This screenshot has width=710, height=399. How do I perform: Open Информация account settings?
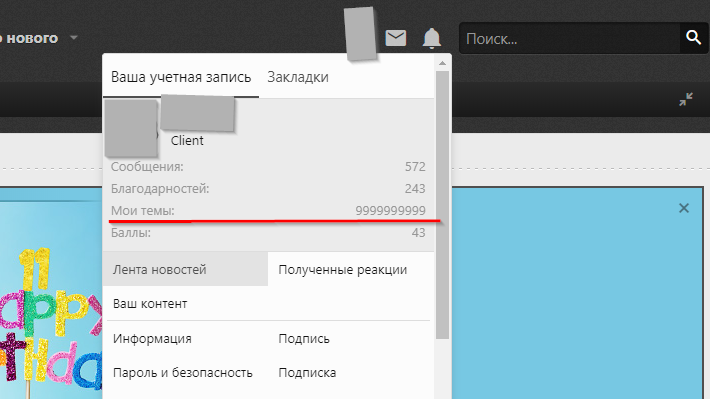click(x=152, y=338)
